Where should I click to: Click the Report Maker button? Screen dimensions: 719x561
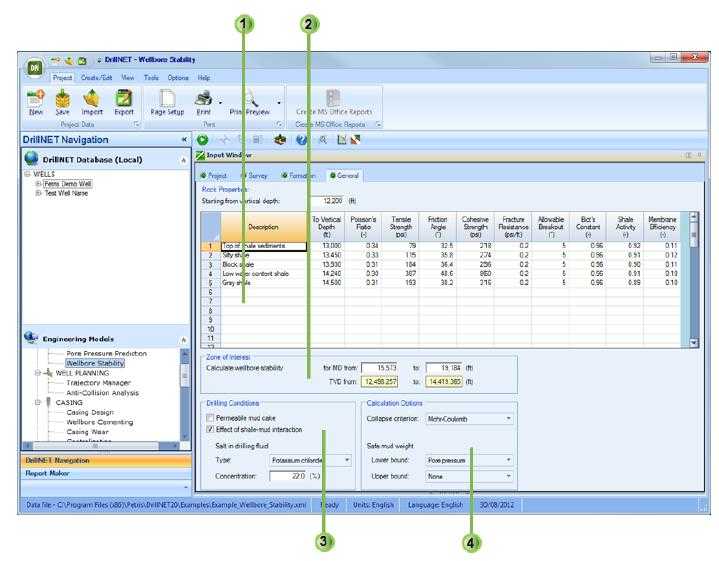point(106,473)
